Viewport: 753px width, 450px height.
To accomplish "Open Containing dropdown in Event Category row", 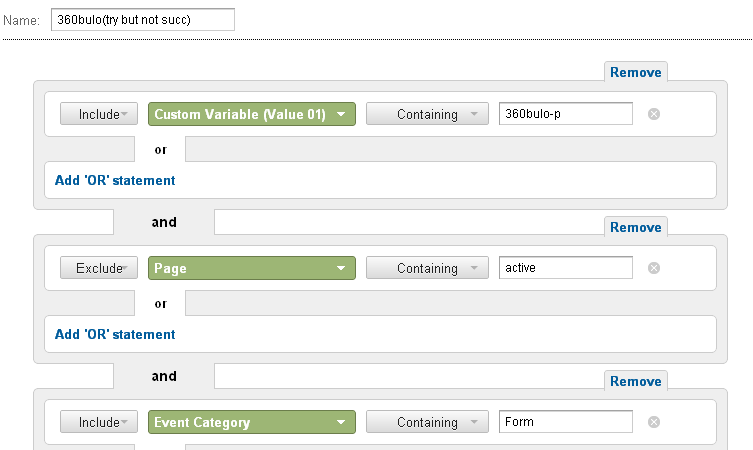I will (427, 422).
